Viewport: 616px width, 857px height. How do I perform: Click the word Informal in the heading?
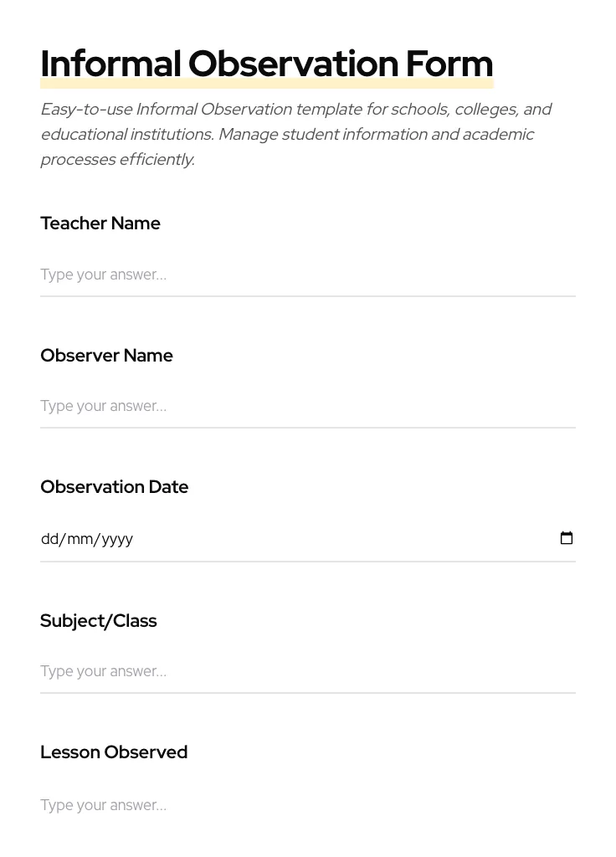[x=110, y=64]
